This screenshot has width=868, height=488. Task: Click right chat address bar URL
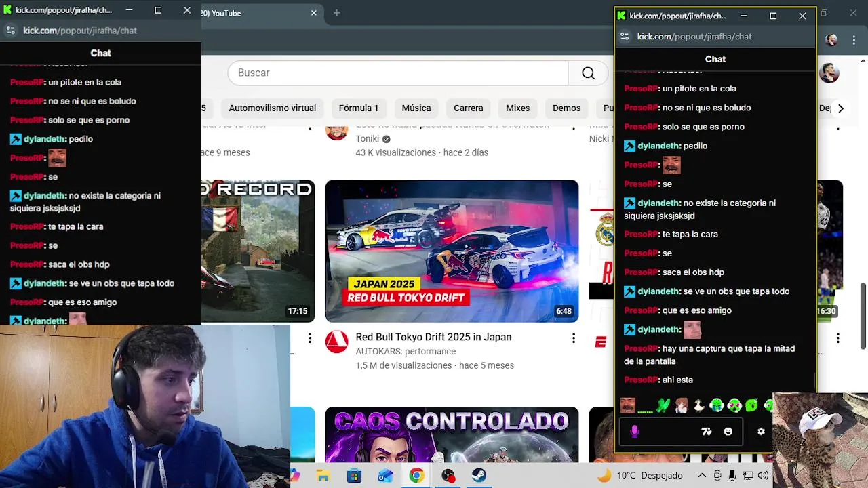coord(694,37)
